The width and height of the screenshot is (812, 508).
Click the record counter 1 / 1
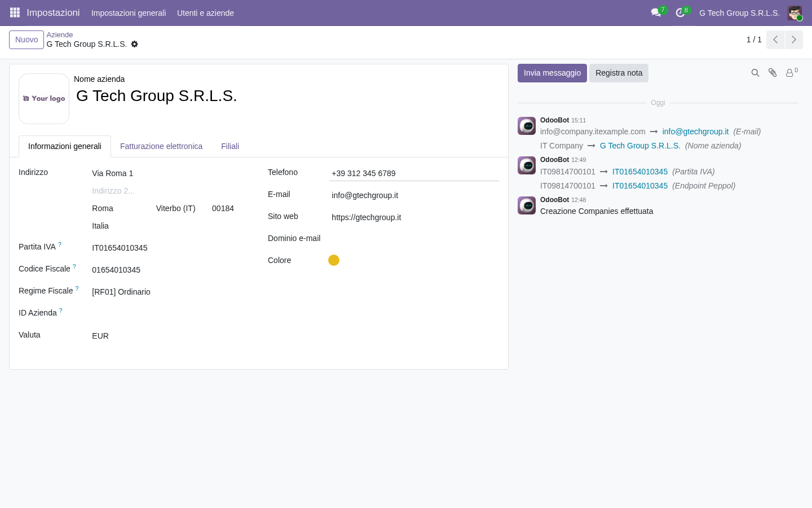(754, 40)
